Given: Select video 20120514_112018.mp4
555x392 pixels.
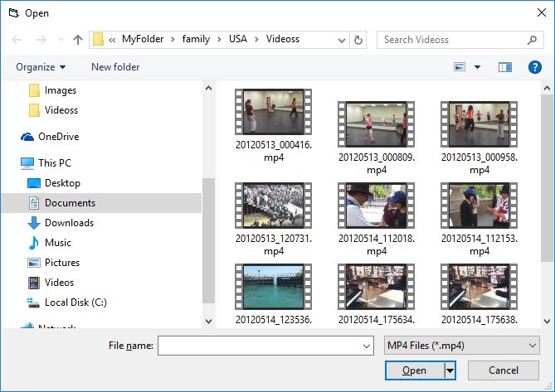Looking at the screenshot, I should click(377, 220).
